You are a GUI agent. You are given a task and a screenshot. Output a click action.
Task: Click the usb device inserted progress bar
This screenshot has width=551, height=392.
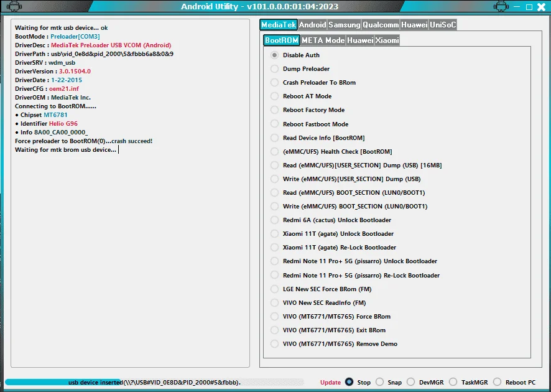[154, 382]
